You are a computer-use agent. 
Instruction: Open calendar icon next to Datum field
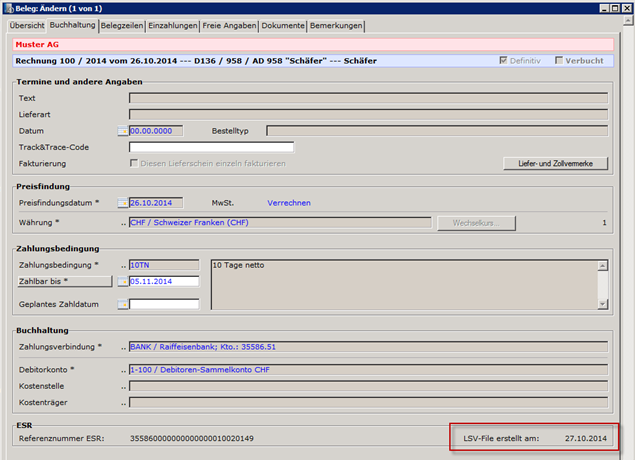coord(123,131)
